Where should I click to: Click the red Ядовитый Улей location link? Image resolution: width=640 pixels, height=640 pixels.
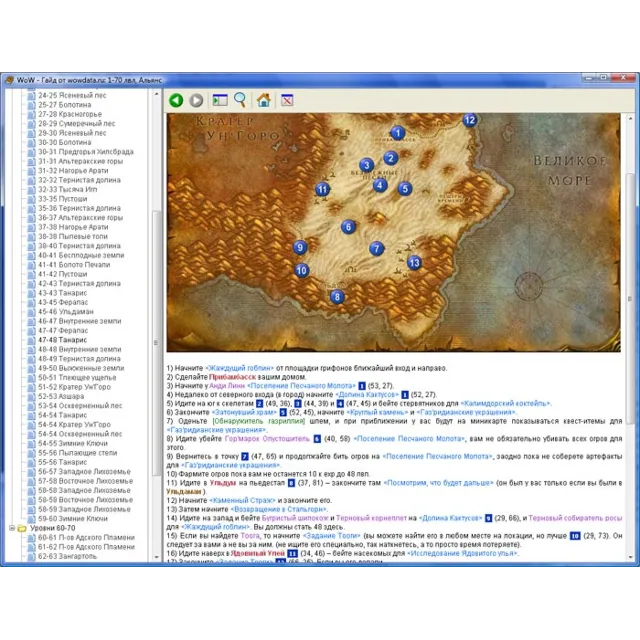click(258, 553)
